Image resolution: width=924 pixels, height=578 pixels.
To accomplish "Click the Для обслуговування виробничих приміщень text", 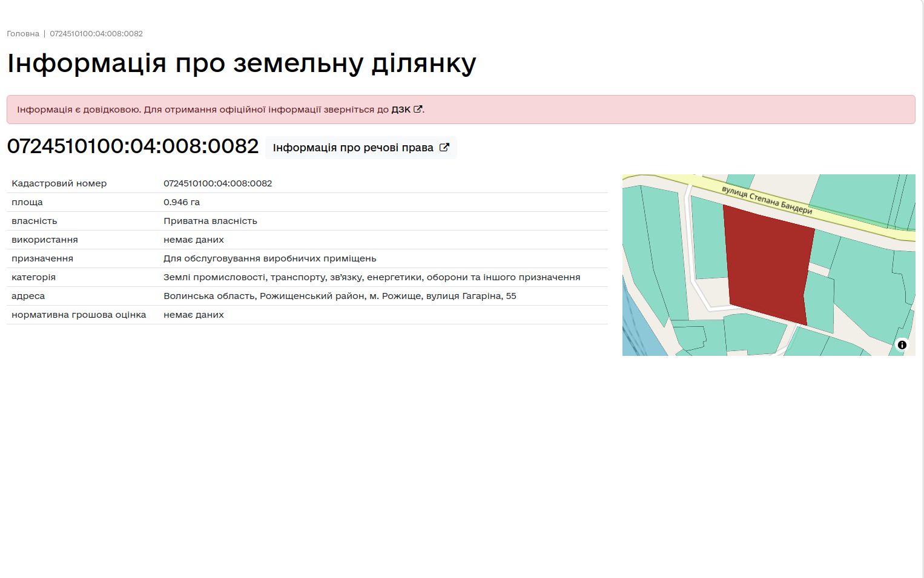I will click(269, 258).
